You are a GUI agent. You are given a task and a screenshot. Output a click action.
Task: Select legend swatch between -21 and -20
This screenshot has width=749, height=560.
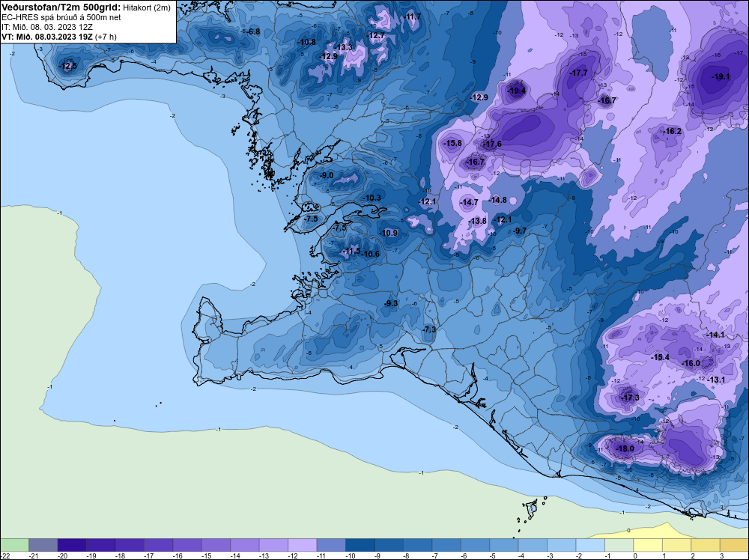click(43, 545)
